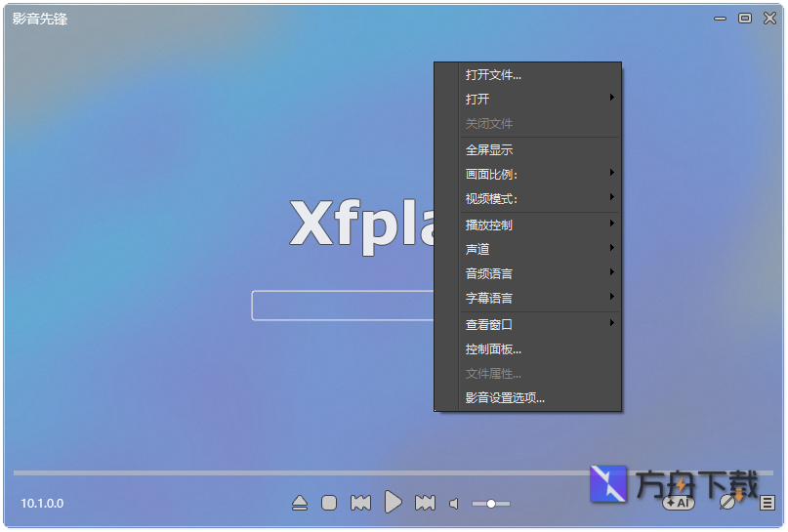The width and height of the screenshot is (788, 532).
Task: Click the crossed-circle icon beside AI
Action: click(x=727, y=503)
